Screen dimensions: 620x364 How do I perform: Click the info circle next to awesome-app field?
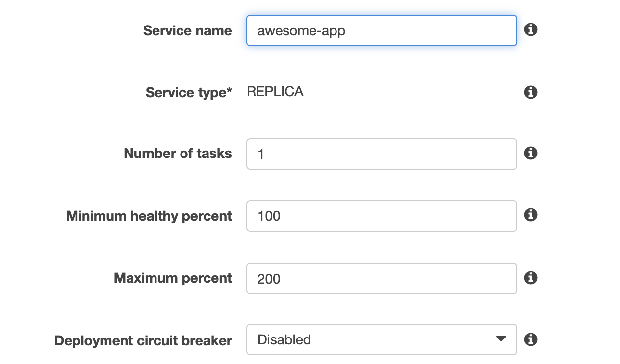[x=530, y=29]
